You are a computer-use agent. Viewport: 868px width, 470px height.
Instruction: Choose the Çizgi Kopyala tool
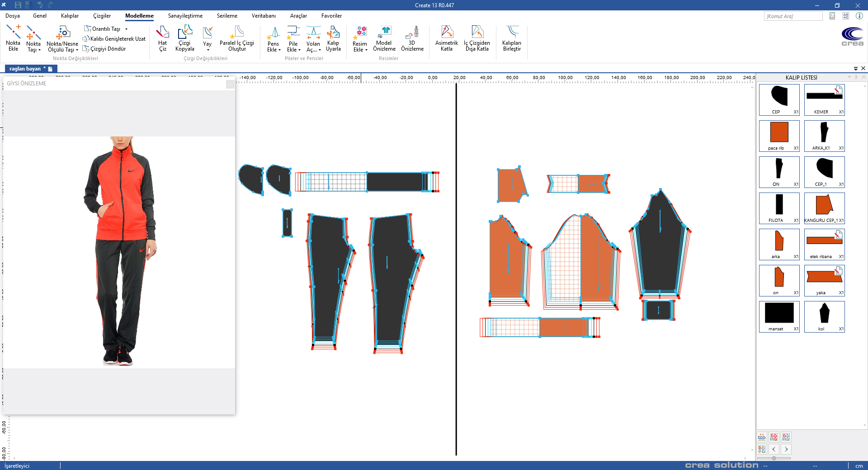pos(184,38)
